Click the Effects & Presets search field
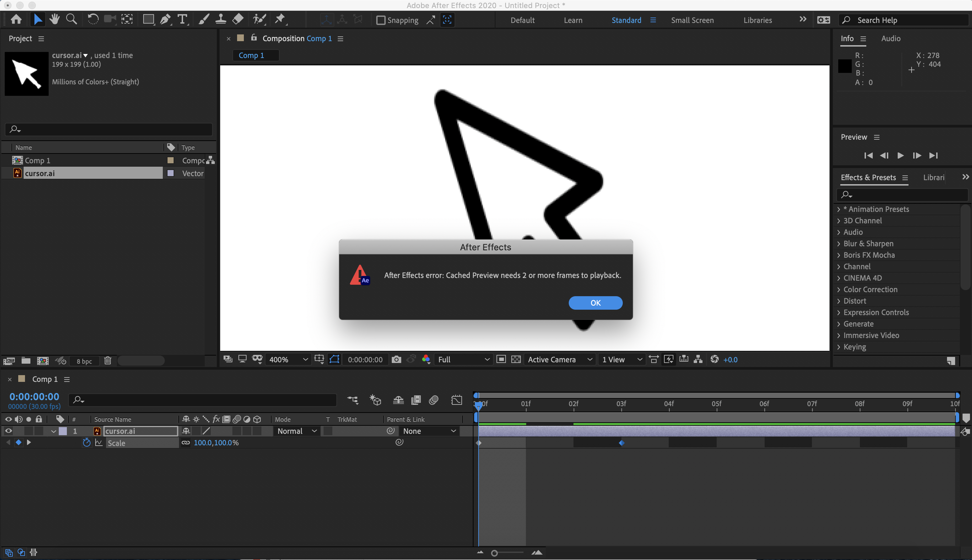Viewport: 972px width, 560px height. pyautogui.click(x=901, y=195)
